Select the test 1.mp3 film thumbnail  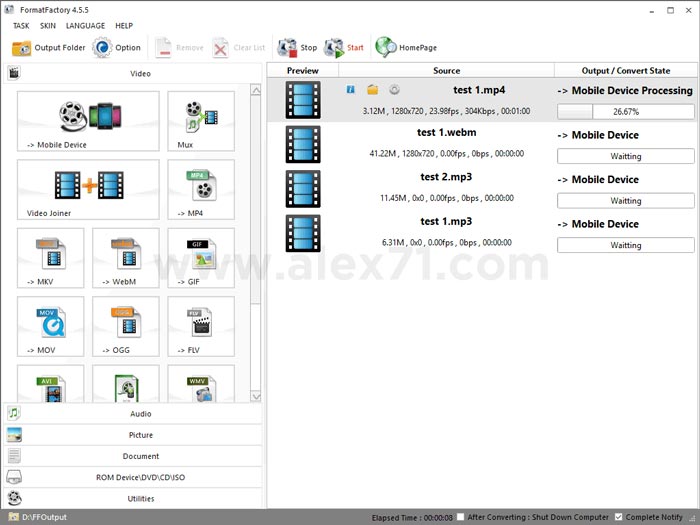pyautogui.click(x=303, y=233)
